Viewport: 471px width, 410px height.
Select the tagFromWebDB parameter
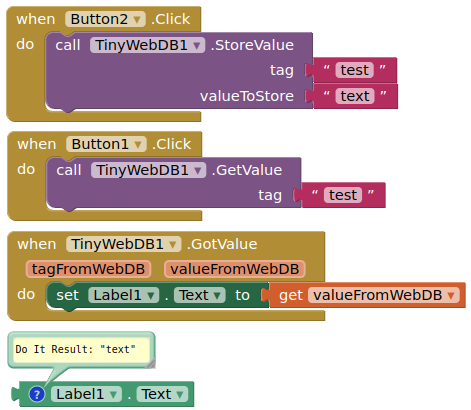pos(88,269)
